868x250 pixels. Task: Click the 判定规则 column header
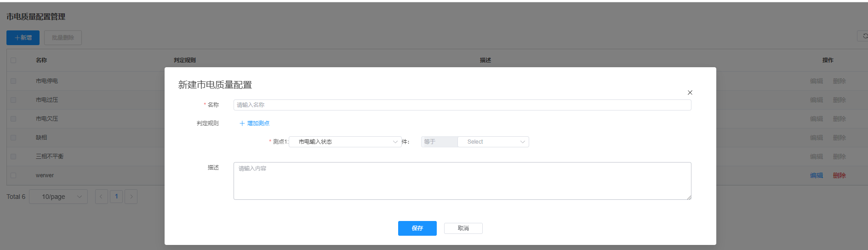pyautogui.click(x=185, y=60)
